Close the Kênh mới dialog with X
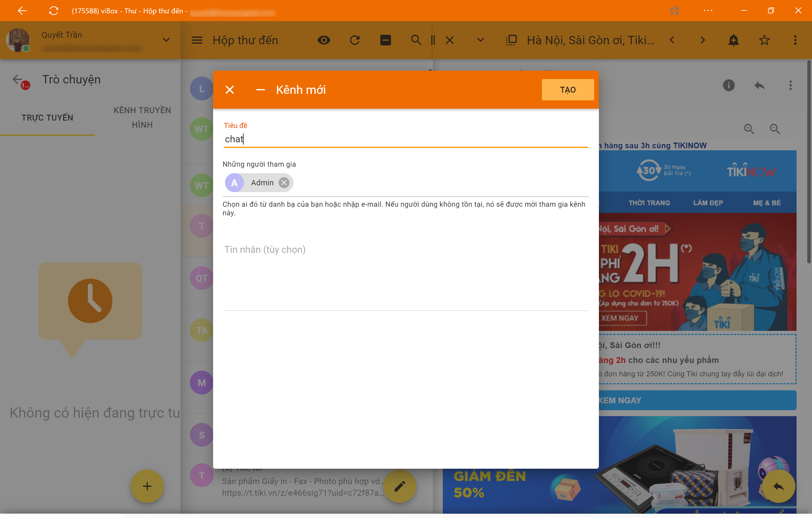The height and width of the screenshot is (518, 812). click(230, 90)
